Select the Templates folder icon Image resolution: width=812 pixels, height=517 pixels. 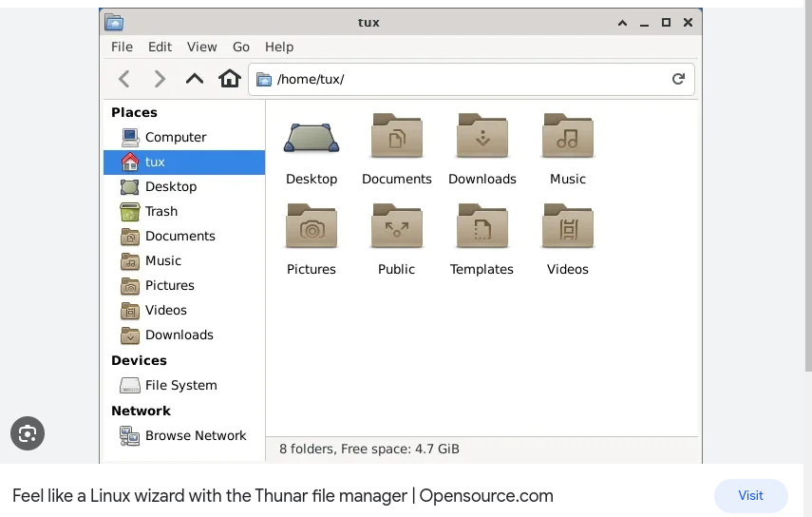(482, 229)
